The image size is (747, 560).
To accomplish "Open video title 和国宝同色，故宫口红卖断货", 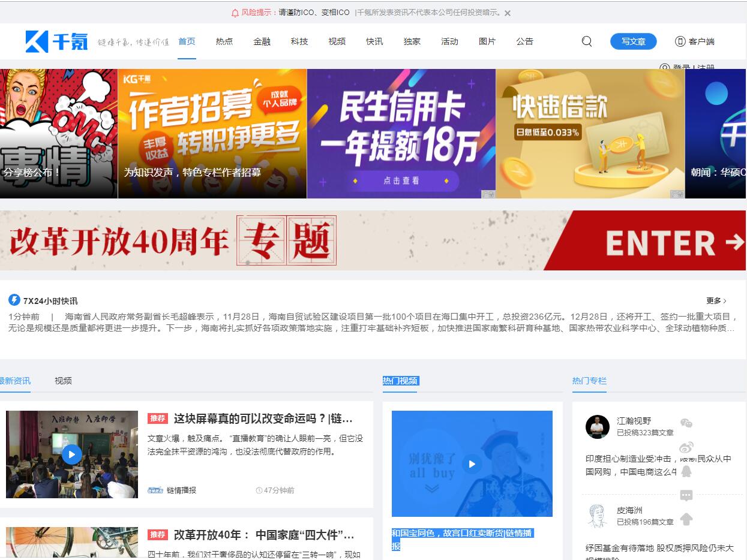I will [x=462, y=540].
